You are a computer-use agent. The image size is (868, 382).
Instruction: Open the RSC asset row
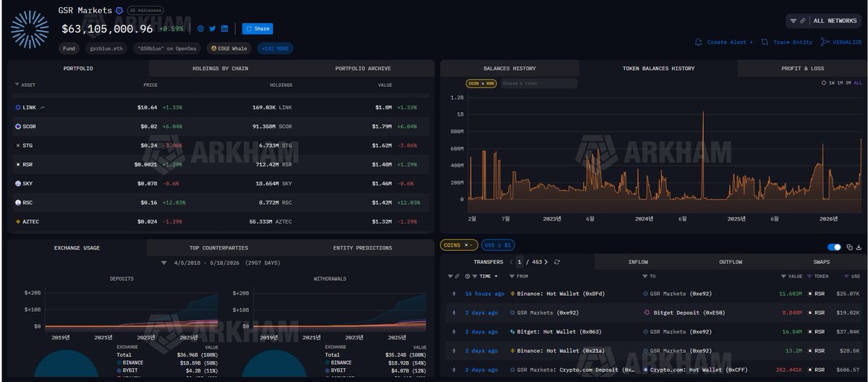[221, 203]
